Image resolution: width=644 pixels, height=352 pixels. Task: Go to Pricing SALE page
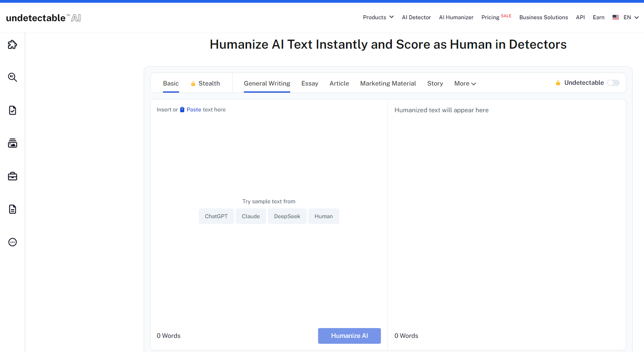496,17
